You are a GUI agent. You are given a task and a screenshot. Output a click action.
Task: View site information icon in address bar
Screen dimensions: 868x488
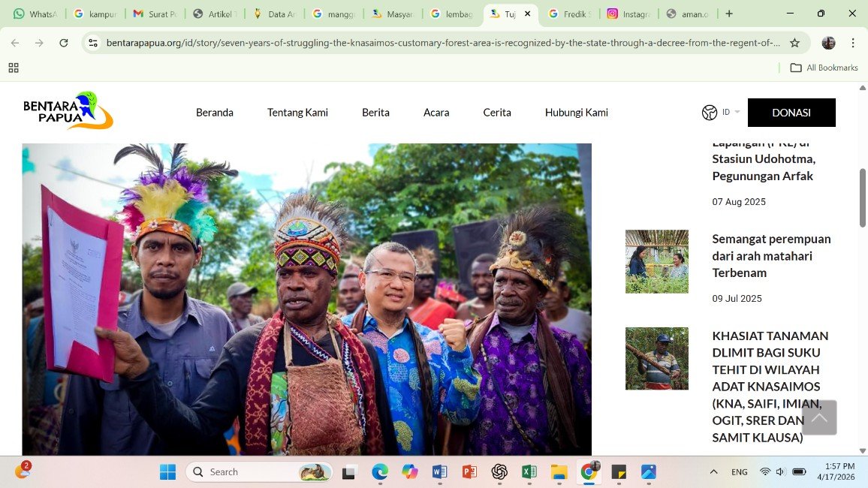(x=93, y=43)
